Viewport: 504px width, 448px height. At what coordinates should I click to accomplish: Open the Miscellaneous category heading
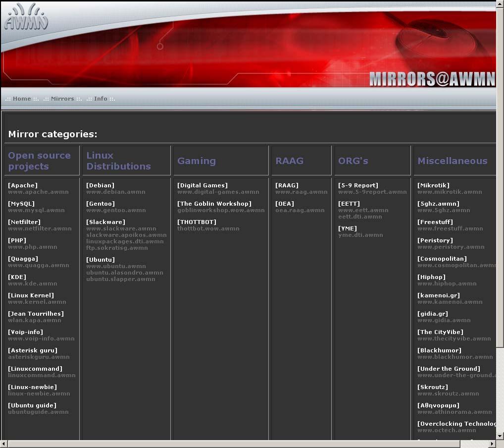point(452,161)
